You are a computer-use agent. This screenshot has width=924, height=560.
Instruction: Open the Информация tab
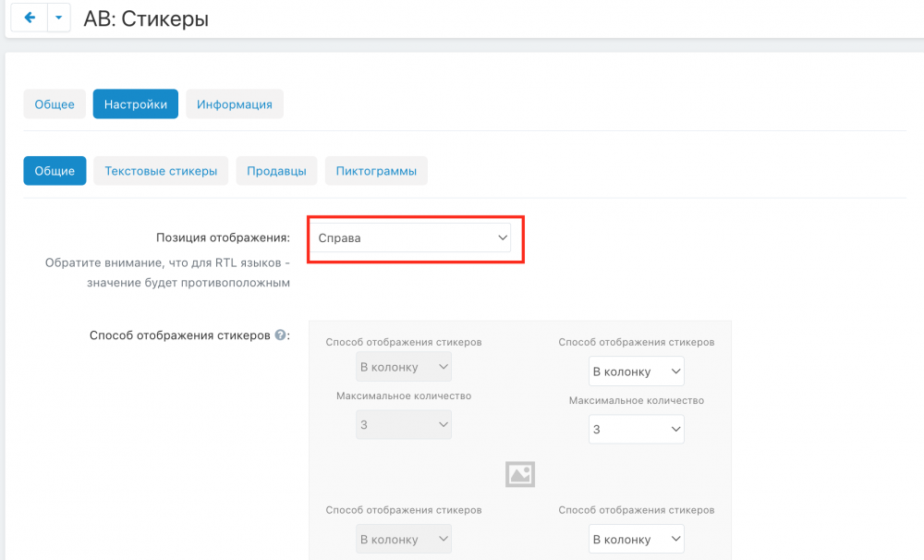(235, 104)
